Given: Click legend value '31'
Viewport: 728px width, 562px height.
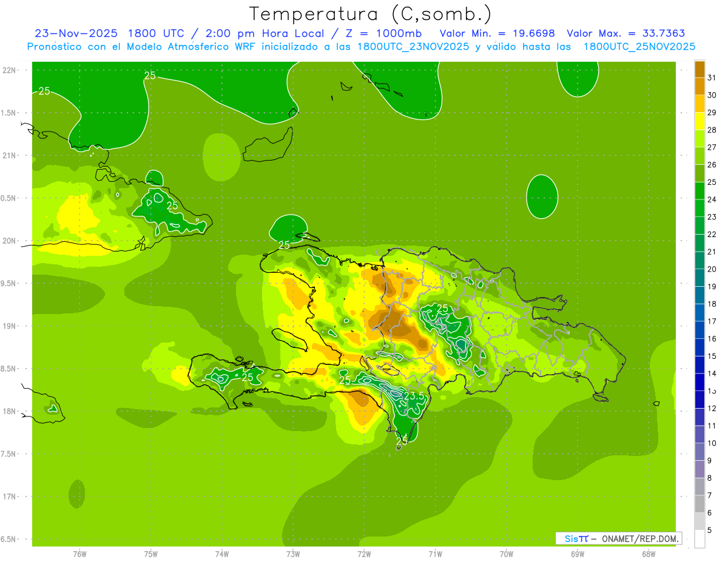Looking at the screenshot, I should 712,78.
